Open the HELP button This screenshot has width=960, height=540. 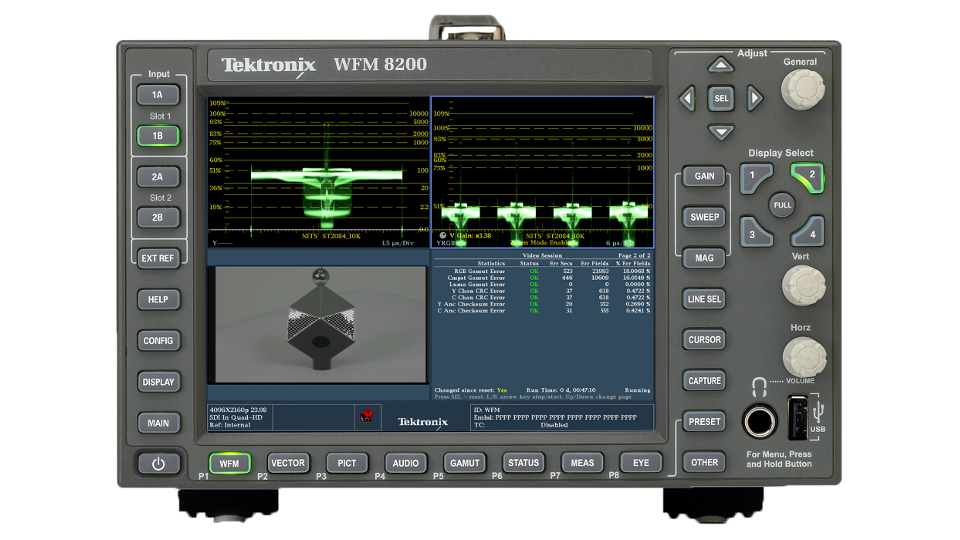pos(157,299)
